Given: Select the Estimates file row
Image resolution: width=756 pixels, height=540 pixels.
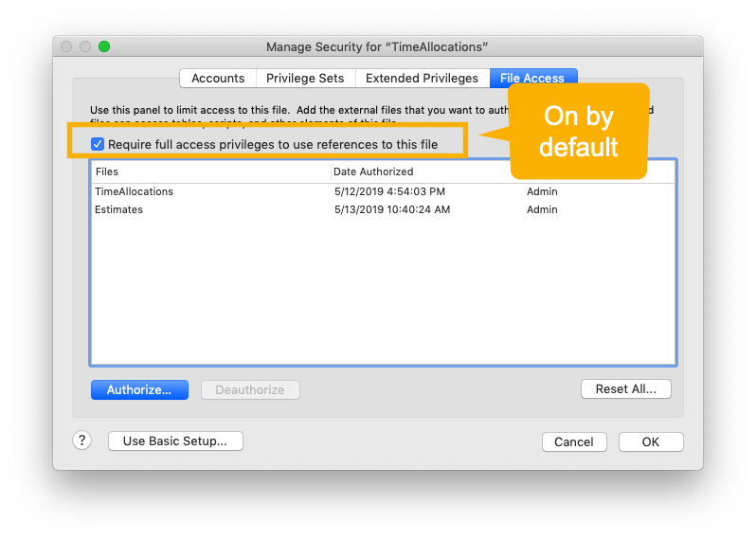Looking at the screenshot, I should [384, 209].
